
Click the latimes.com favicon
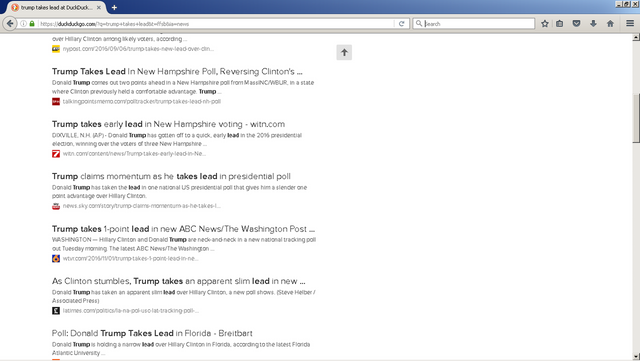pyautogui.click(x=56, y=311)
